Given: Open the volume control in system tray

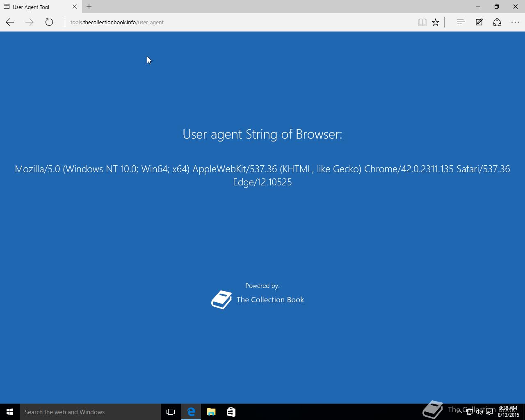Looking at the screenshot, I should pos(479,412).
